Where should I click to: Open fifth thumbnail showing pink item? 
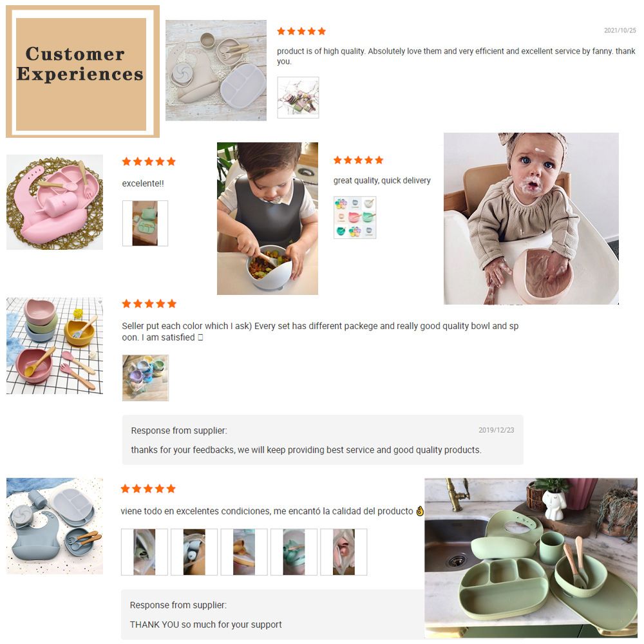(x=343, y=552)
